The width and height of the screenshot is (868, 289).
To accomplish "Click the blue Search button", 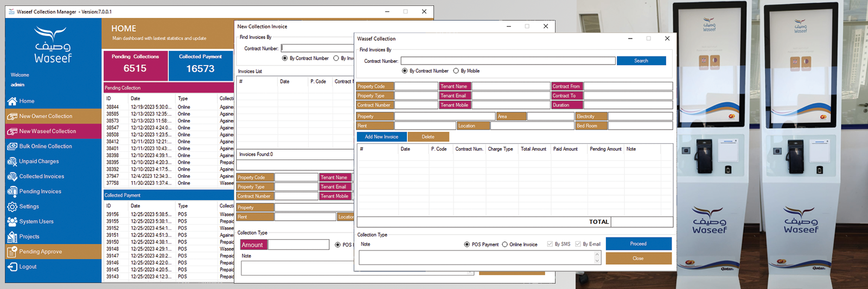I will (x=641, y=61).
